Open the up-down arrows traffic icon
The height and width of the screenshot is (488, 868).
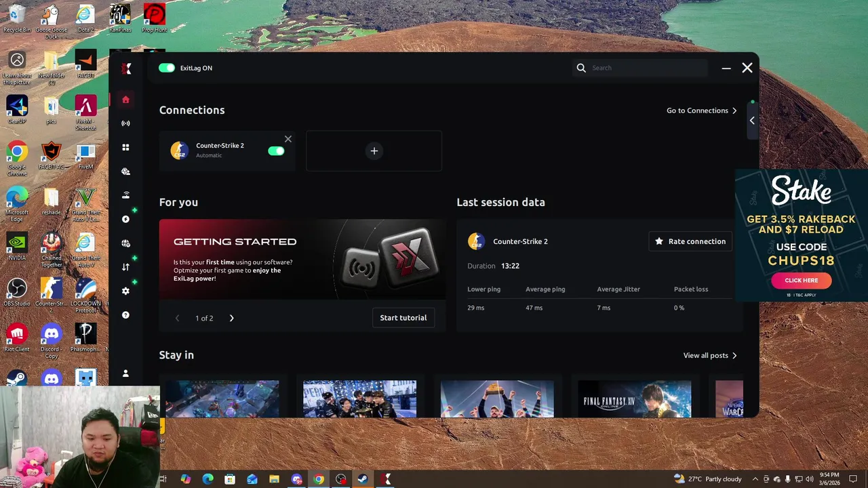click(125, 267)
